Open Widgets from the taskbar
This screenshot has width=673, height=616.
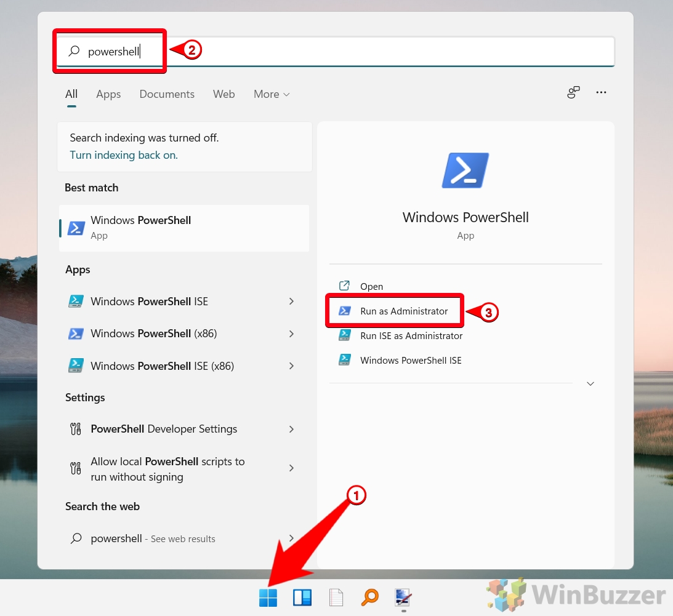(302, 598)
